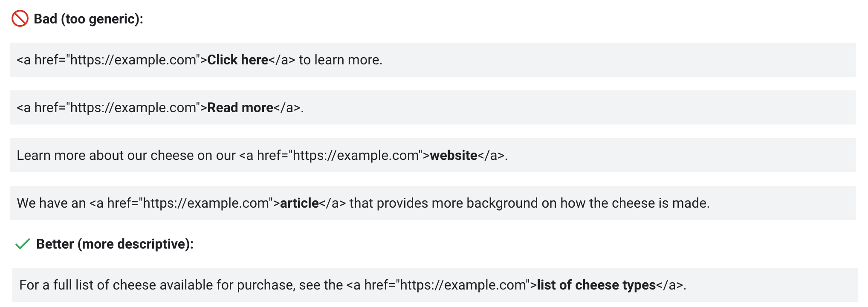Click the URL in the 'Read more' example
The width and height of the screenshot is (868, 307).
pyautogui.click(x=133, y=107)
